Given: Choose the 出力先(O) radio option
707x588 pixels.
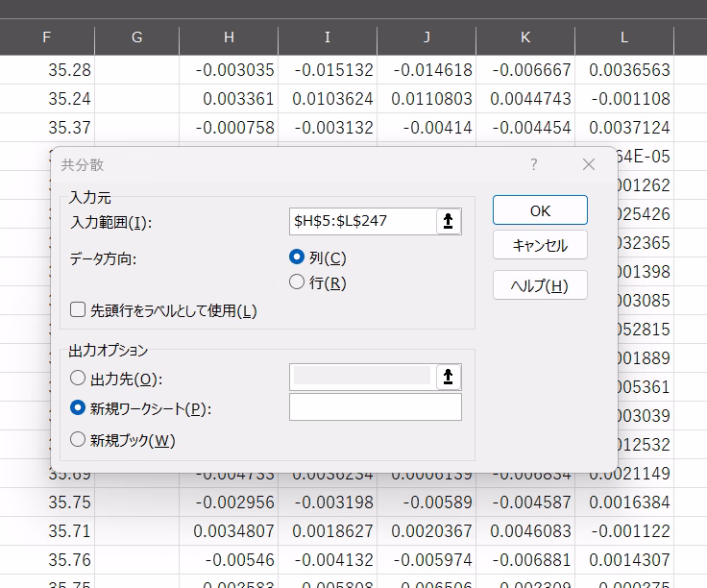Looking at the screenshot, I should [78, 379].
